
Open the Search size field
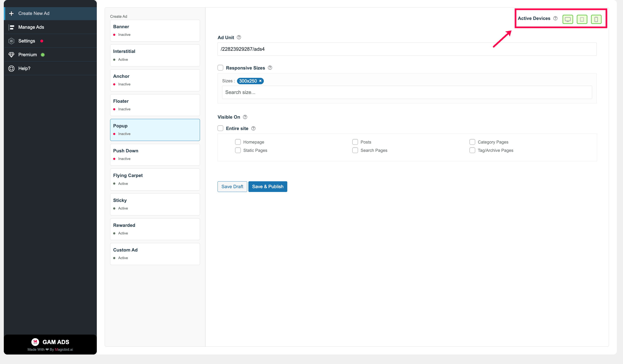click(x=407, y=92)
